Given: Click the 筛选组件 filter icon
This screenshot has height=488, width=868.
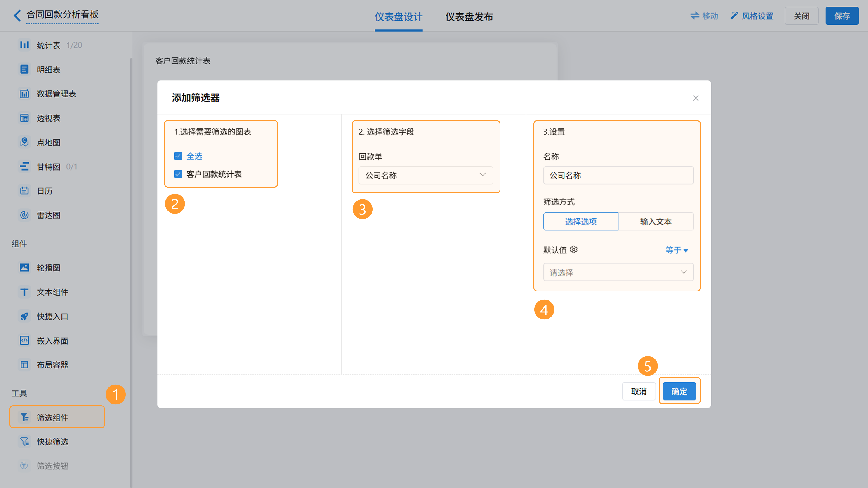Looking at the screenshot, I should point(24,417).
